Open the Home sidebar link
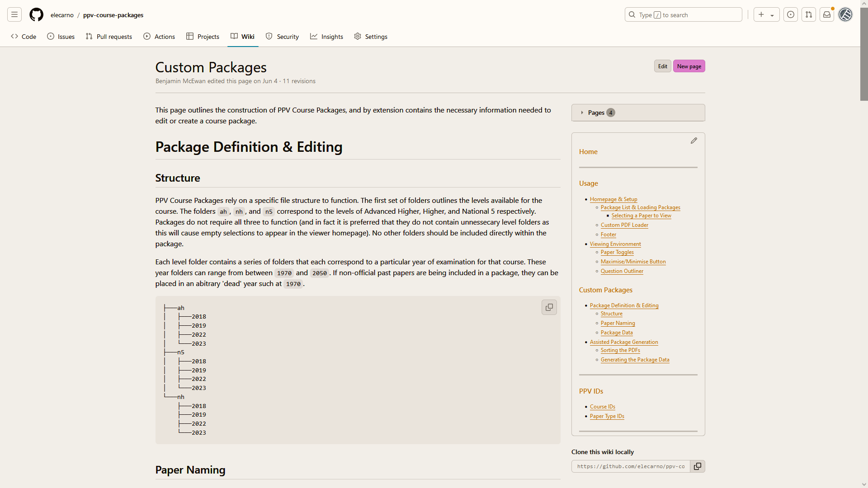The image size is (868, 488). [x=588, y=152]
